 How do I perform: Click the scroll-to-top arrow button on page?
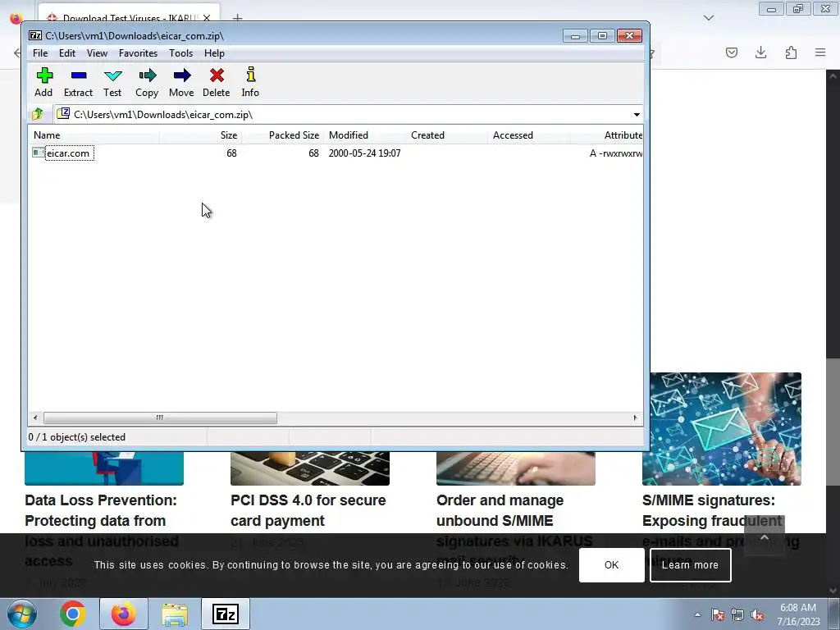click(765, 536)
